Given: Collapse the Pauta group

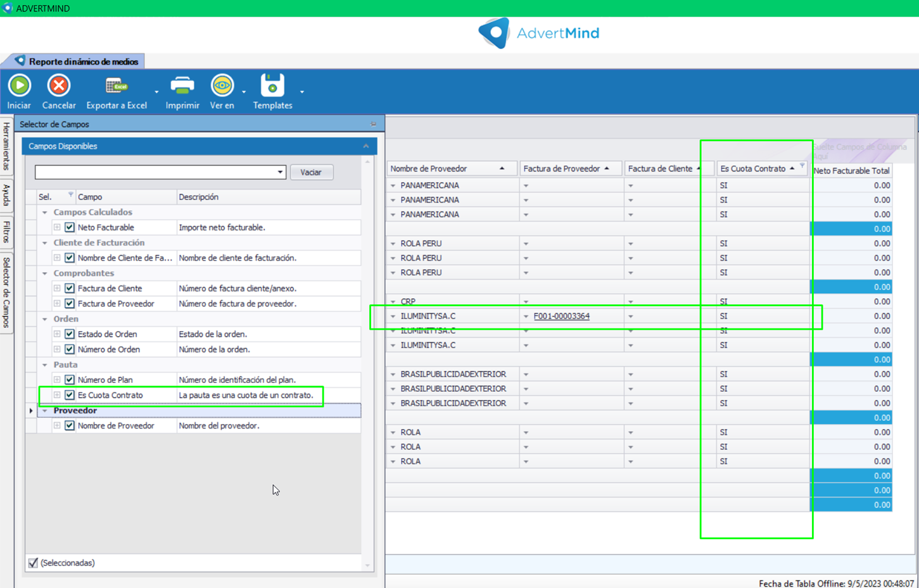Looking at the screenshot, I should coord(45,365).
